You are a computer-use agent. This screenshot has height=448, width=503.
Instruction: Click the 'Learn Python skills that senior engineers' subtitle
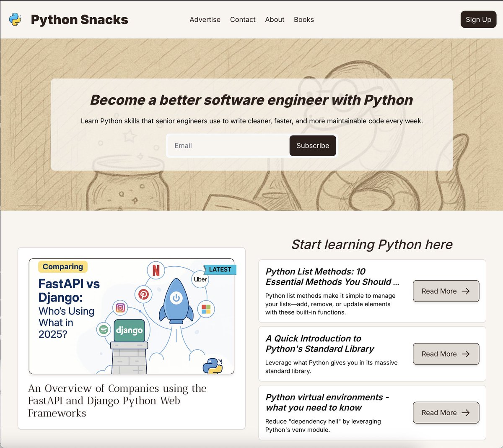coord(251,121)
